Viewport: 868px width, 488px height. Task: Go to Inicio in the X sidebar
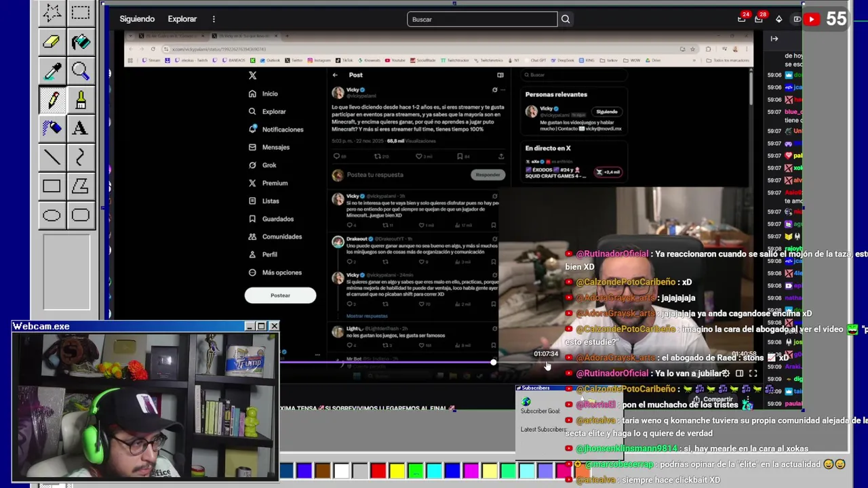[x=263, y=94]
